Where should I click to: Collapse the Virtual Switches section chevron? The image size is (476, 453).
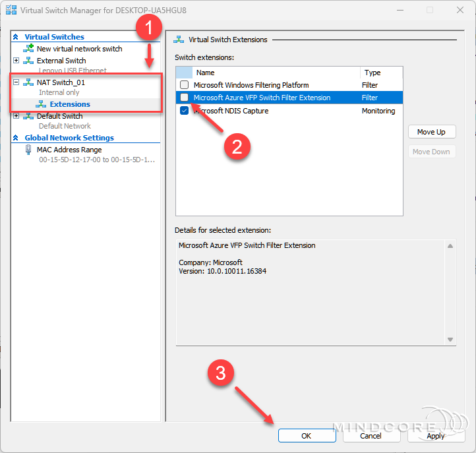[x=16, y=37]
